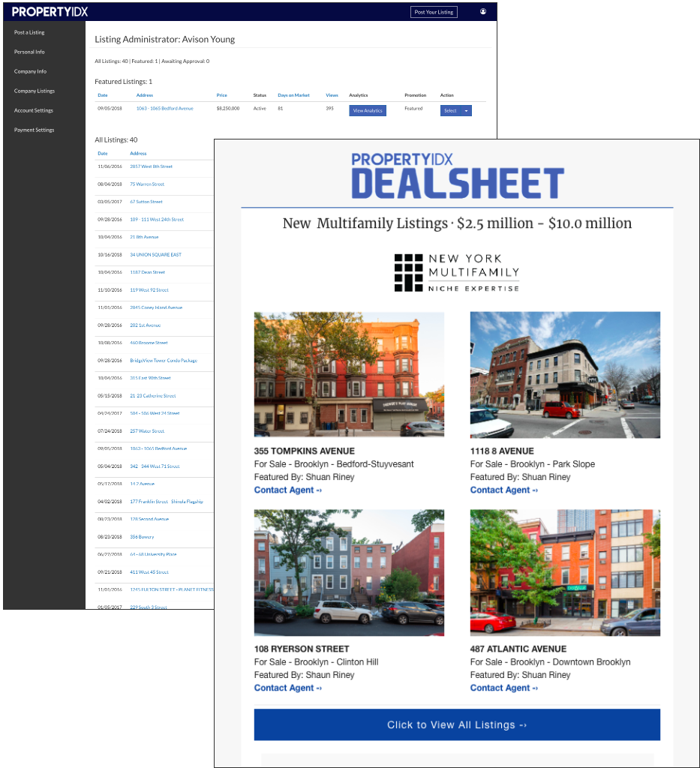
Task: Click View Analytics for Bedford Avenue listing
Action: pyautogui.click(x=368, y=111)
